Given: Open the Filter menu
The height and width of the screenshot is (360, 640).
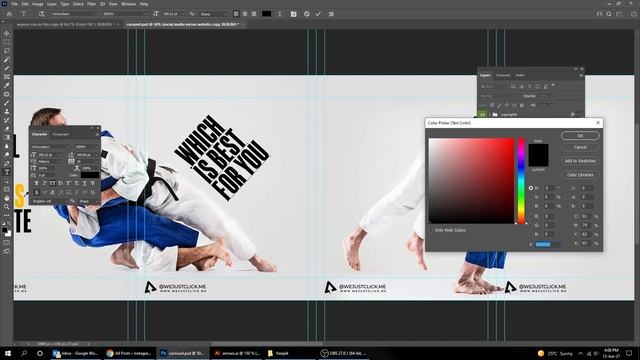Looking at the screenshot, I should (91, 4).
